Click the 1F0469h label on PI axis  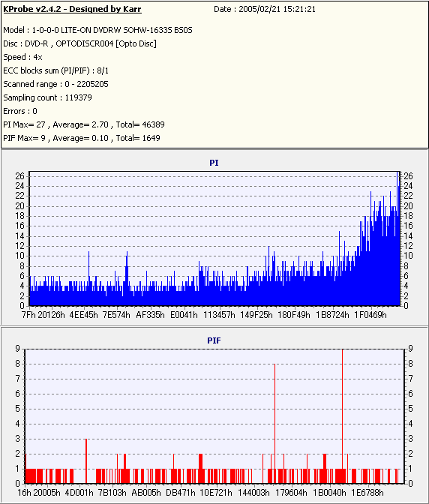click(x=370, y=315)
